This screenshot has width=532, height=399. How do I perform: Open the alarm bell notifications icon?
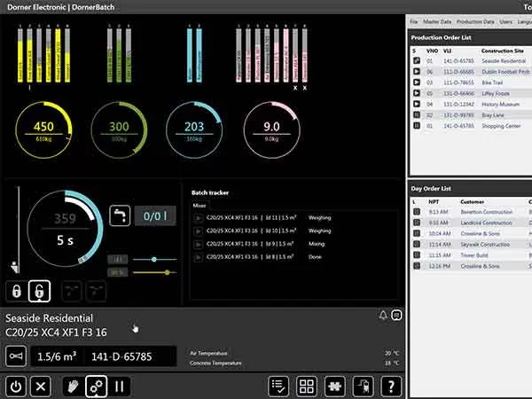[x=383, y=315]
